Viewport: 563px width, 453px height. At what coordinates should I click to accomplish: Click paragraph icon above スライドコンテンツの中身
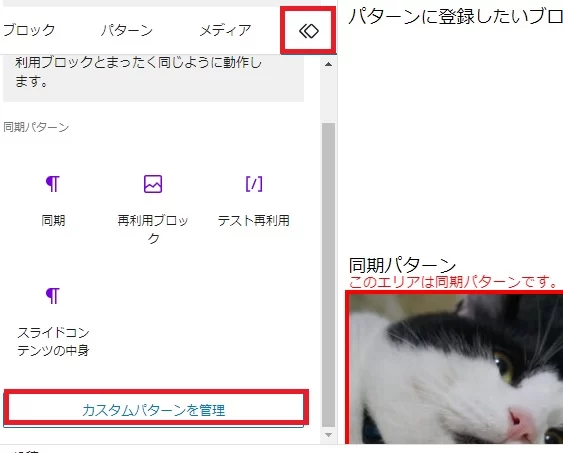coord(53,296)
